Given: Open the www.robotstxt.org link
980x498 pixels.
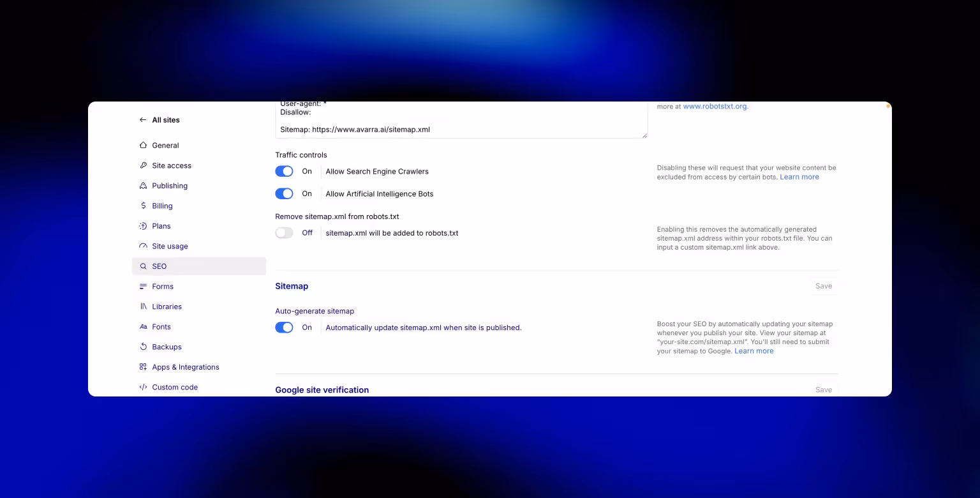Looking at the screenshot, I should point(715,107).
